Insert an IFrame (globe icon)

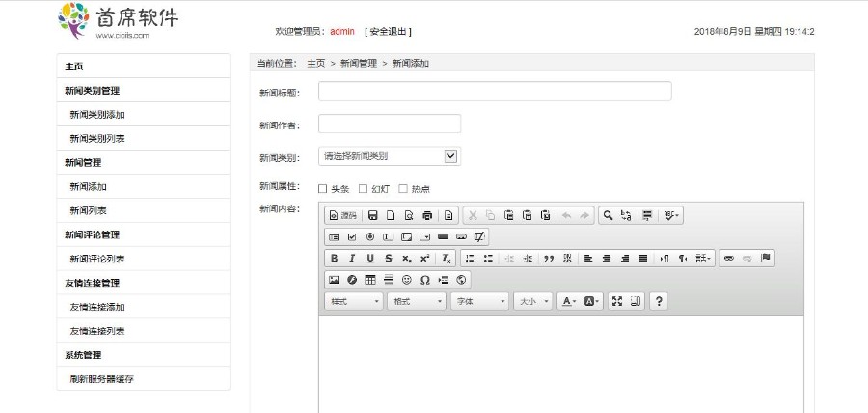pyautogui.click(x=461, y=280)
